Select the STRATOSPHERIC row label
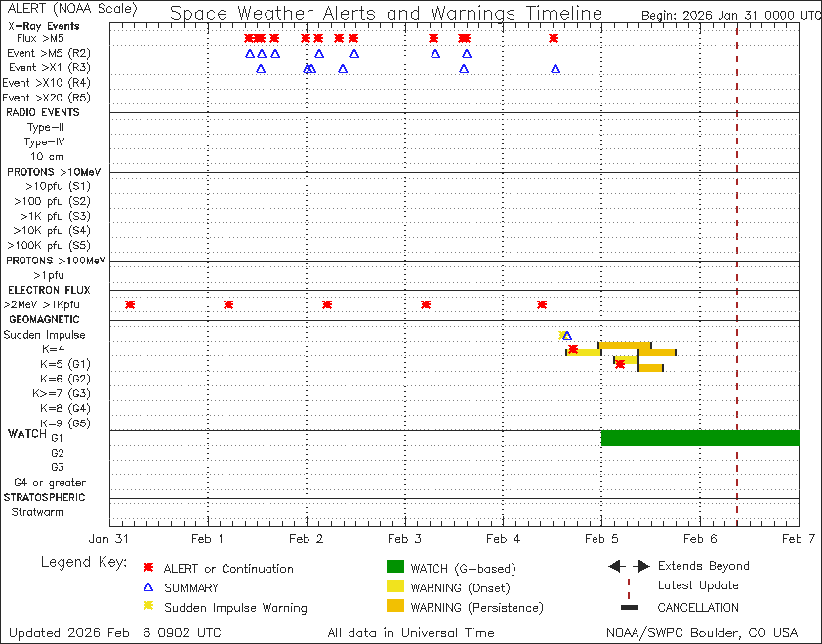The width and height of the screenshot is (822, 644). pyautogui.click(x=47, y=497)
